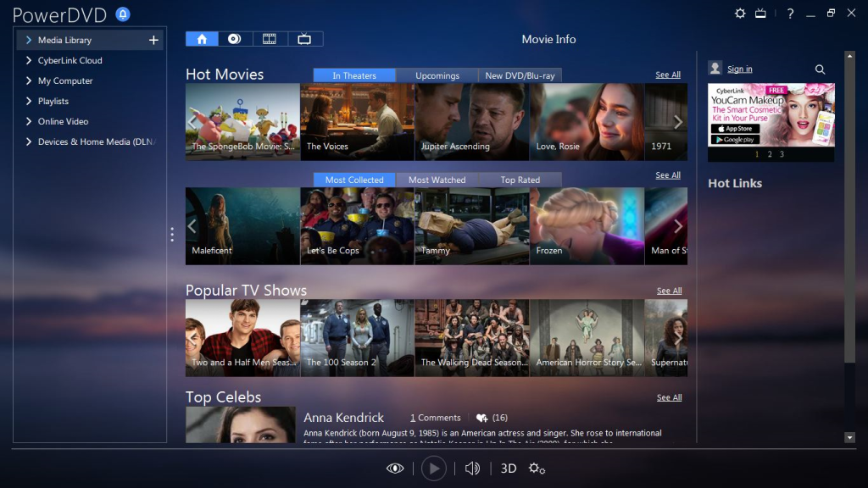Click the search magnifier icon
Image resolution: width=868 pixels, height=488 pixels.
click(x=820, y=69)
